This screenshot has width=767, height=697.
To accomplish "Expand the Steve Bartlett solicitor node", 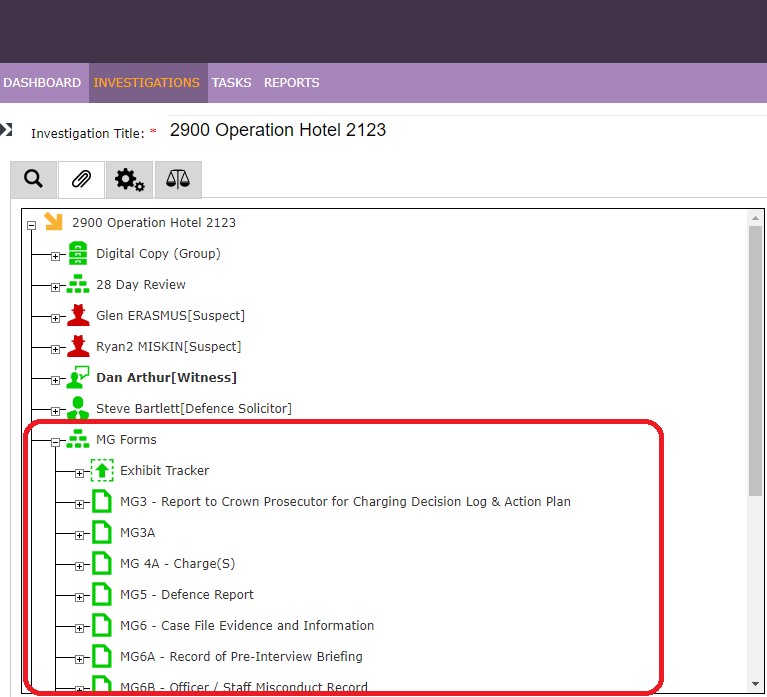I will tap(55, 411).
